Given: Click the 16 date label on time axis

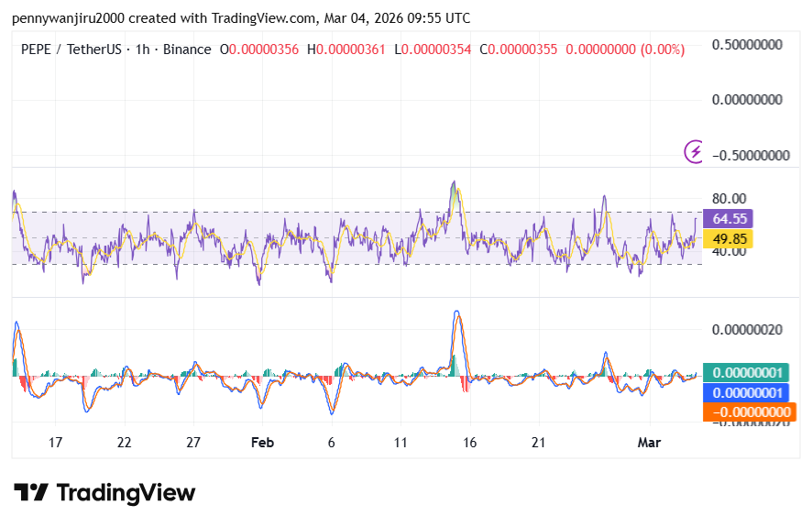Looking at the screenshot, I should point(469,443).
